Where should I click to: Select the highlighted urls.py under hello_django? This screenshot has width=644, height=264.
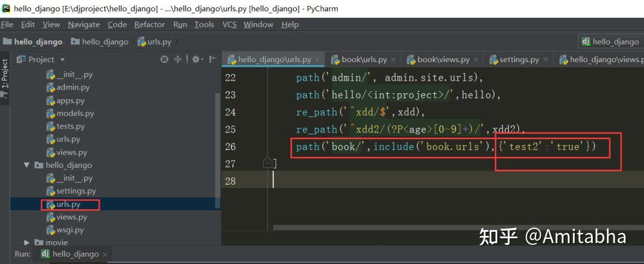[x=63, y=204]
